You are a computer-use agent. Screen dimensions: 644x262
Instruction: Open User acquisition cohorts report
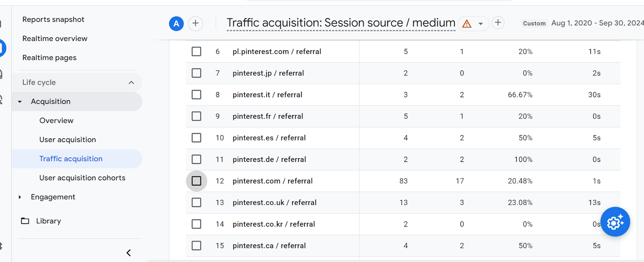82,178
